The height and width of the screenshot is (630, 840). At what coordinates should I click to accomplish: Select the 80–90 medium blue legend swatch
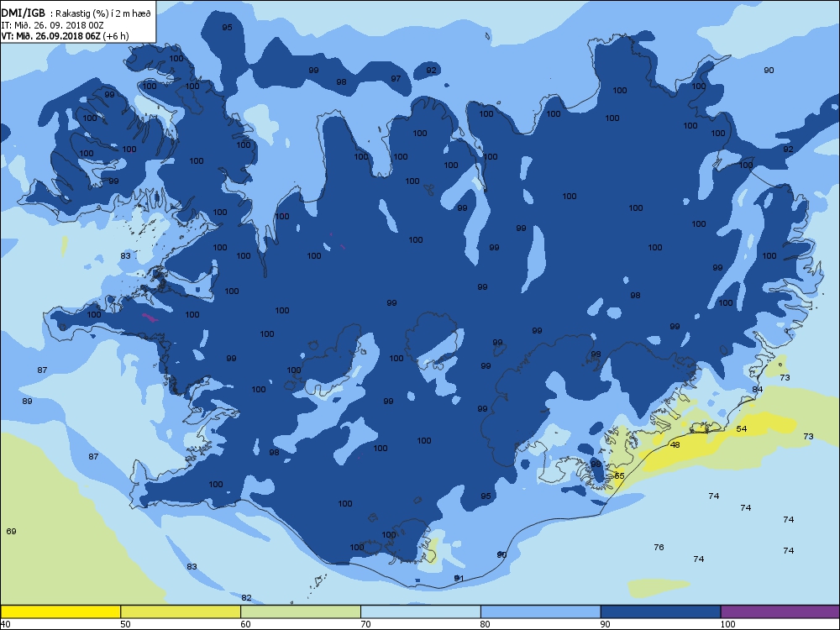click(540, 612)
